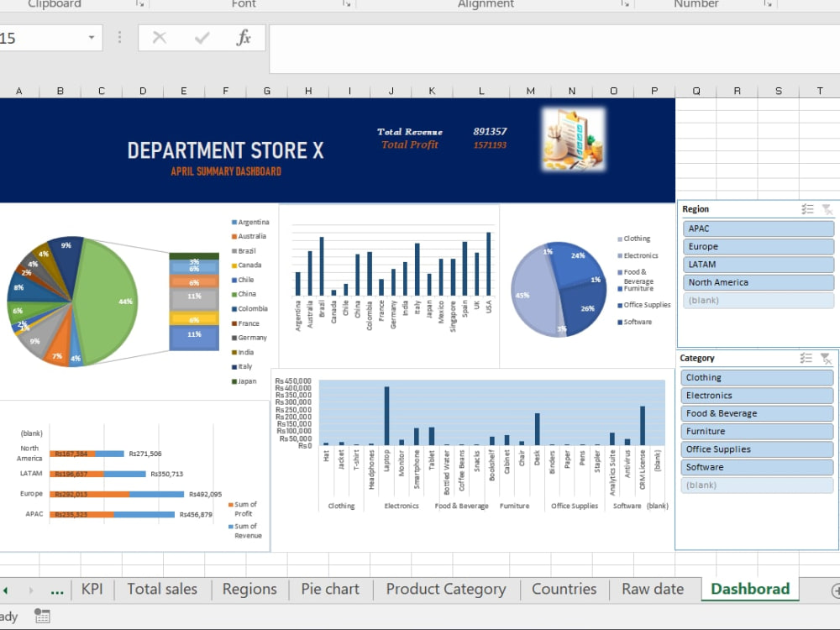This screenshot has width=840, height=630.
Task: Open Alignment group dialog launcher
Action: click(x=625, y=3)
